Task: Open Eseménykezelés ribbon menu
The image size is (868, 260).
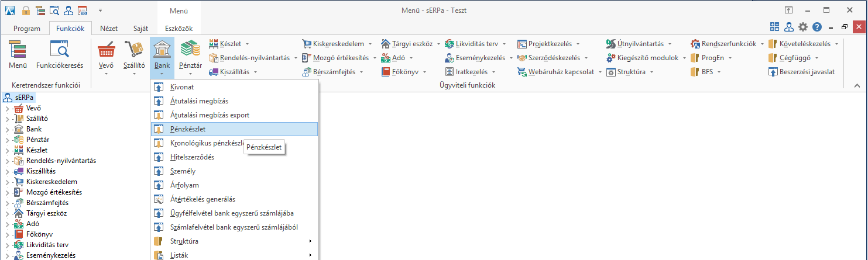Action: 479,58
